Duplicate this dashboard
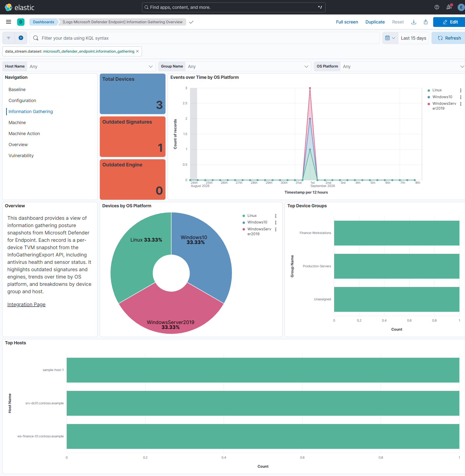465x476 pixels. coord(375,22)
